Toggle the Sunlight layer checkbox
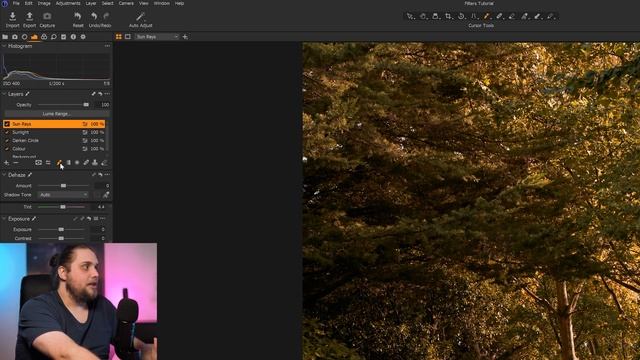Viewport: 640px width, 360px height. (7, 132)
